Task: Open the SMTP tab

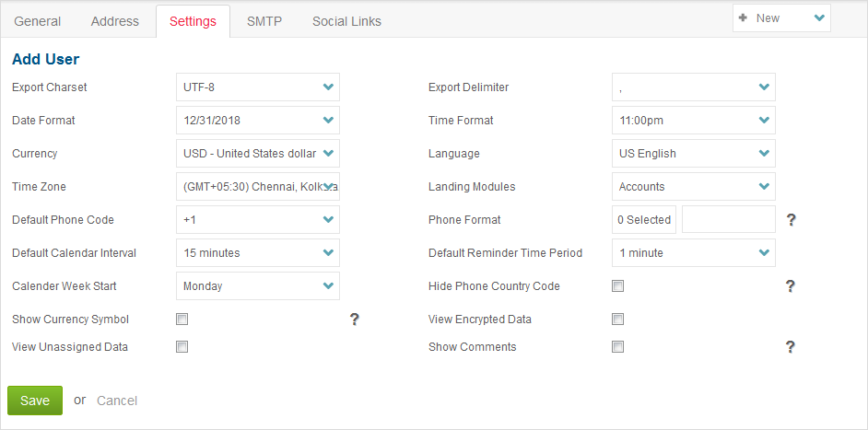Action: pyautogui.click(x=264, y=21)
